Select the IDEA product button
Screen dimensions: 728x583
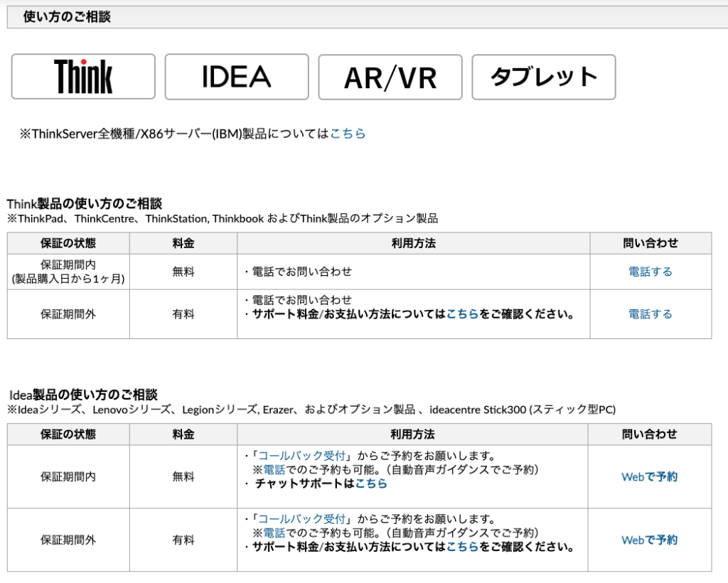point(237,77)
